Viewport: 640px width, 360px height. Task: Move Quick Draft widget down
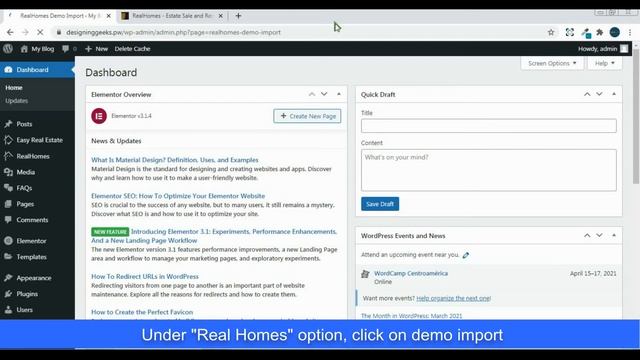[x=599, y=94]
